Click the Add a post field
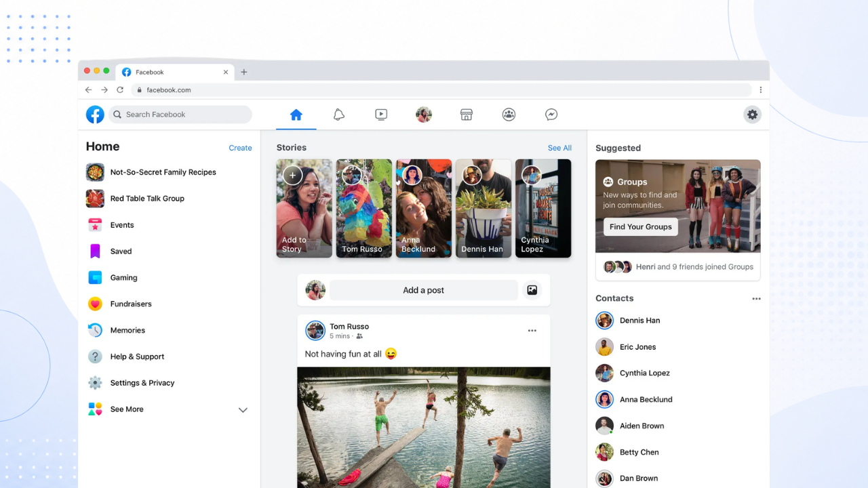 tap(424, 290)
